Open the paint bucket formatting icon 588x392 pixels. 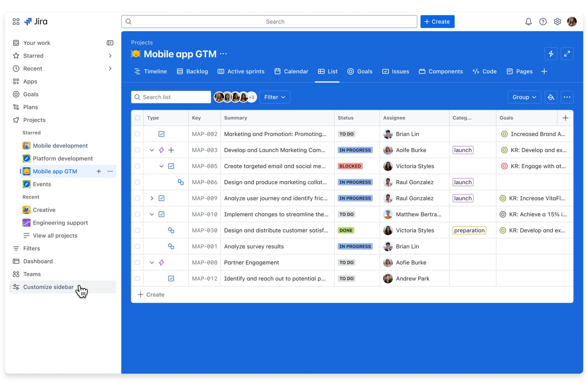coord(551,97)
